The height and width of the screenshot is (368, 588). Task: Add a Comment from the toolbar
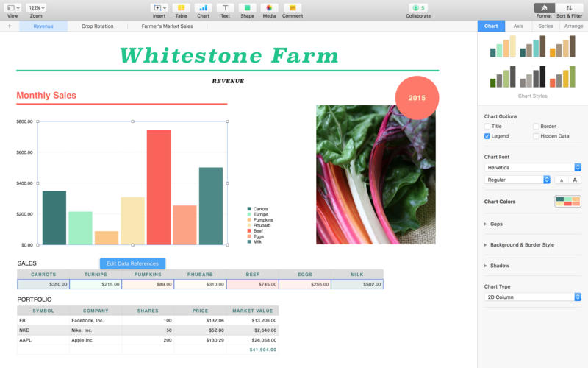click(x=293, y=7)
